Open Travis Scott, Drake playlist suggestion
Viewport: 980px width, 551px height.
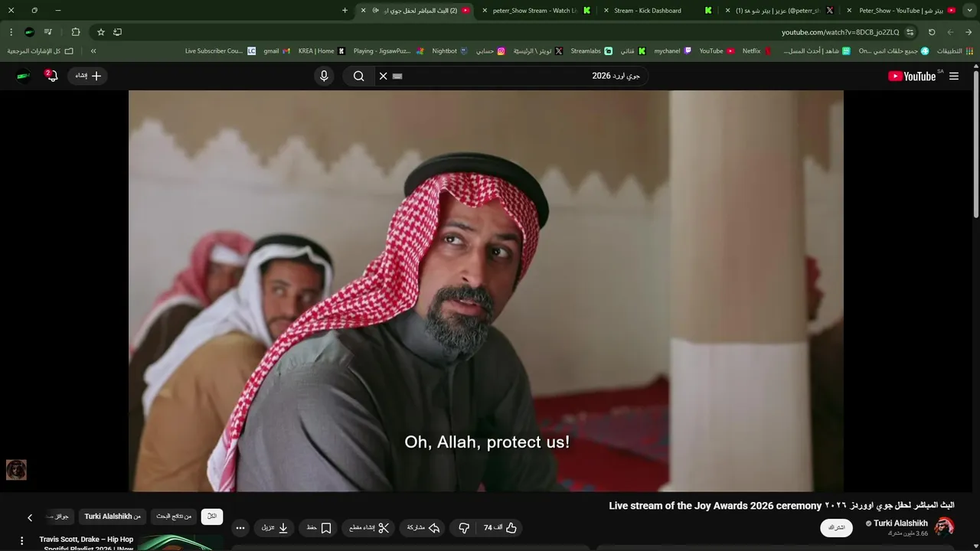tap(87, 543)
